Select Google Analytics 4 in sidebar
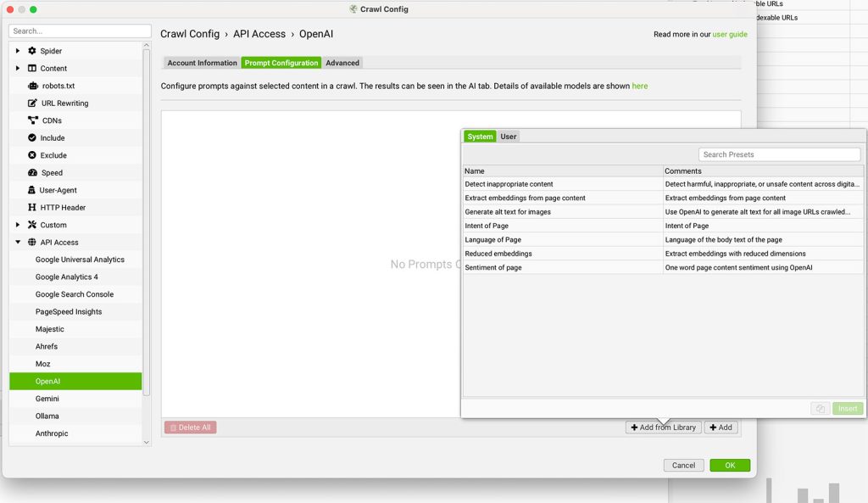Screen dimensions: 868x503 [x=75, y=277]
